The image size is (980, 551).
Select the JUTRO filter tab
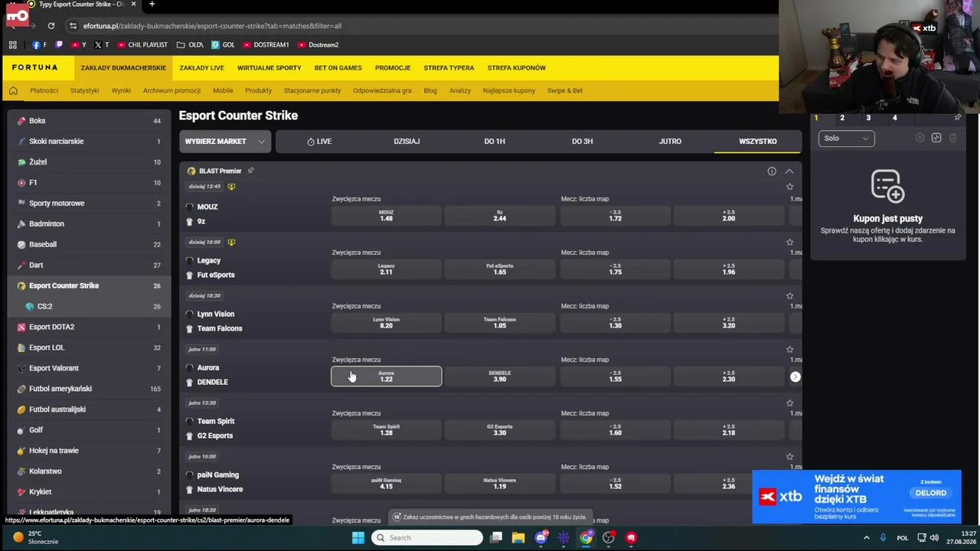(670, 142)
